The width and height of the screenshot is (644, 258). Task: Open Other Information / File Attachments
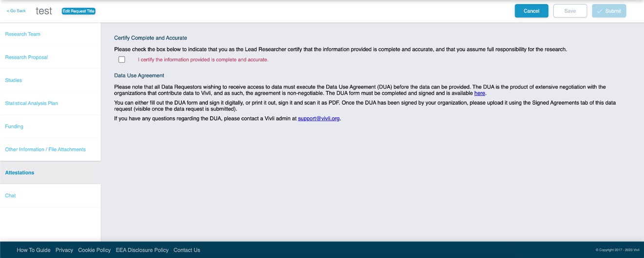click(50, 149)
